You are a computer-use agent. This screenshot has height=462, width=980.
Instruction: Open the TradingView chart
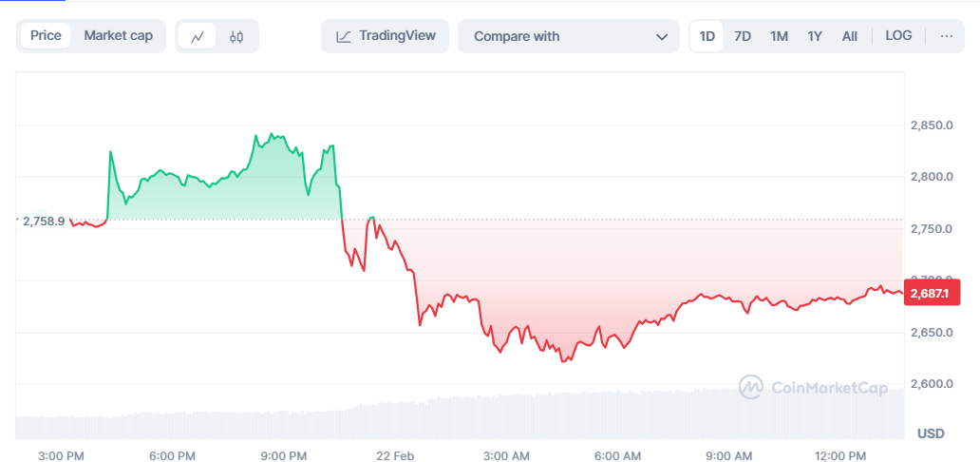pos(385,36)
